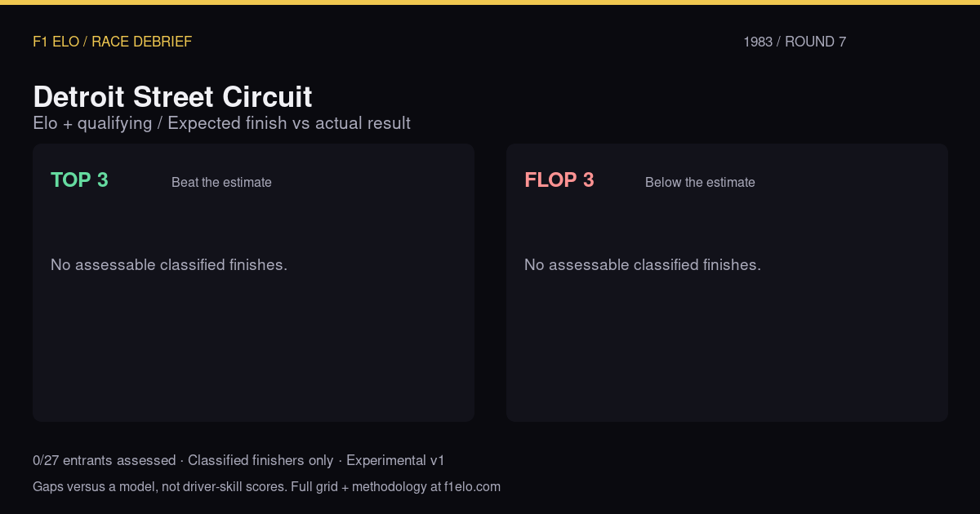Screen dimensions: 980x514
Task: Click the Classified finishers only note
Action: click(261, 460)
